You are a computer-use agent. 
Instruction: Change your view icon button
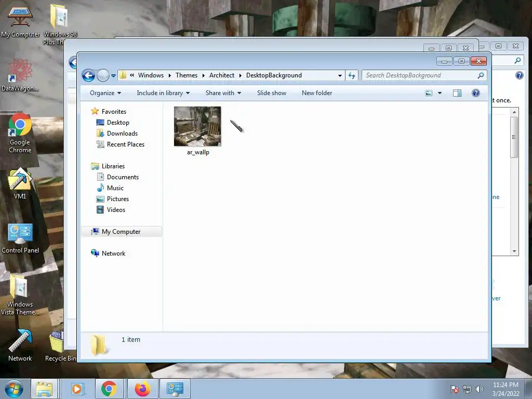[429, 93]
